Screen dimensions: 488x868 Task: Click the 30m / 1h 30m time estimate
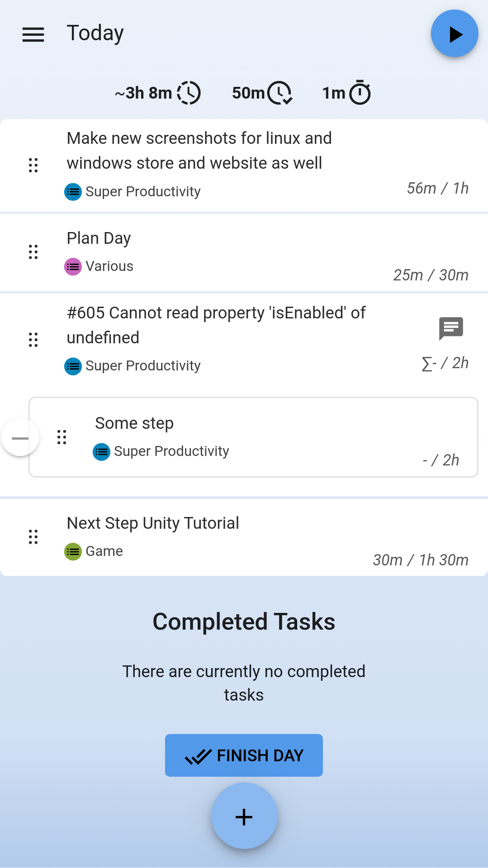pyautogui.click(x=420, y=560)
